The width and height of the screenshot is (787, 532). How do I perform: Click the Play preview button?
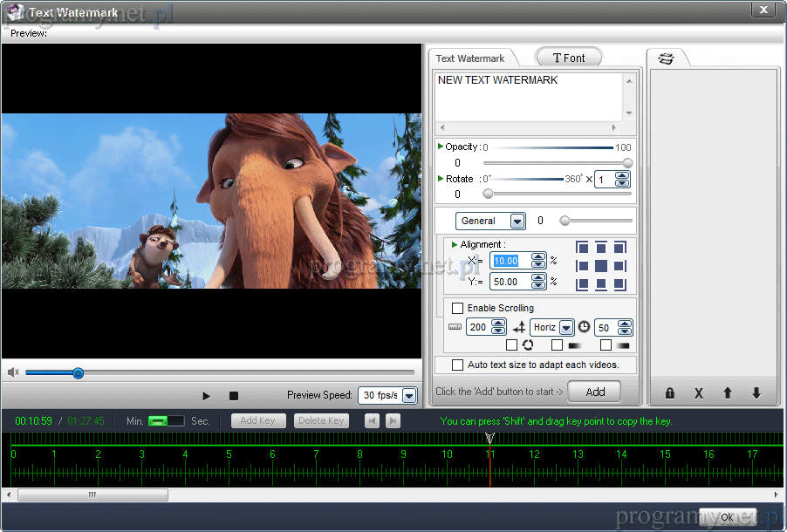click(x=206, y=396)
